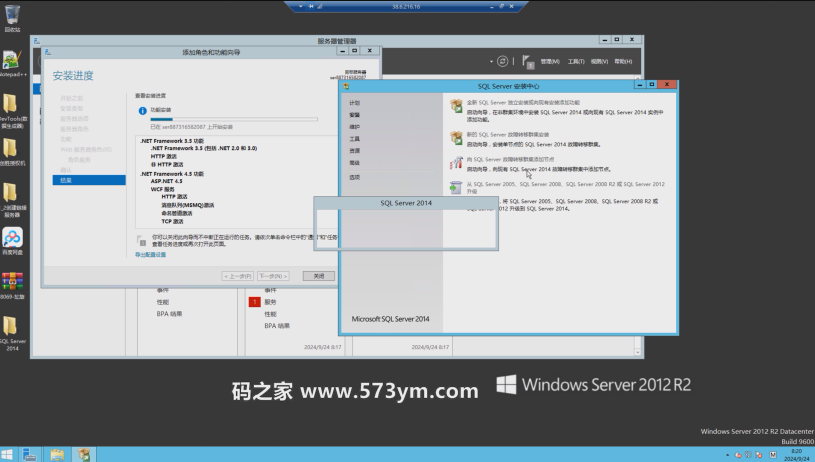
Task: Open the 管理(M) menu in Server Manager
Action: coord(550,61)
